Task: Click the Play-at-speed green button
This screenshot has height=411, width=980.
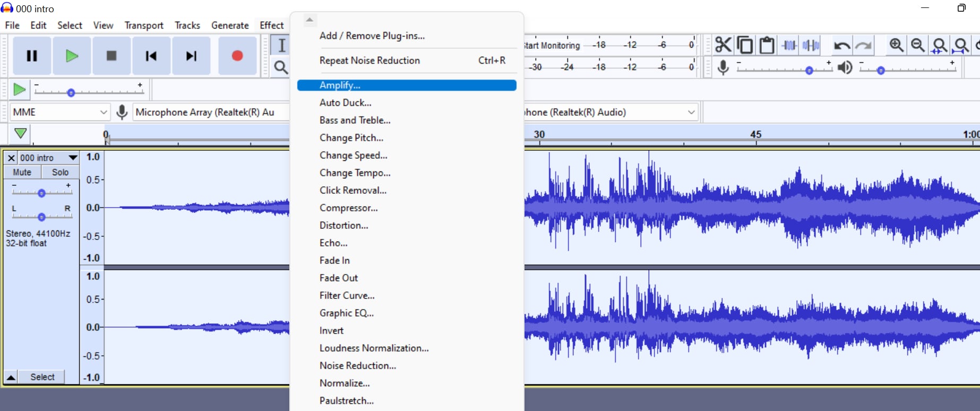Action: click(19, 89)
